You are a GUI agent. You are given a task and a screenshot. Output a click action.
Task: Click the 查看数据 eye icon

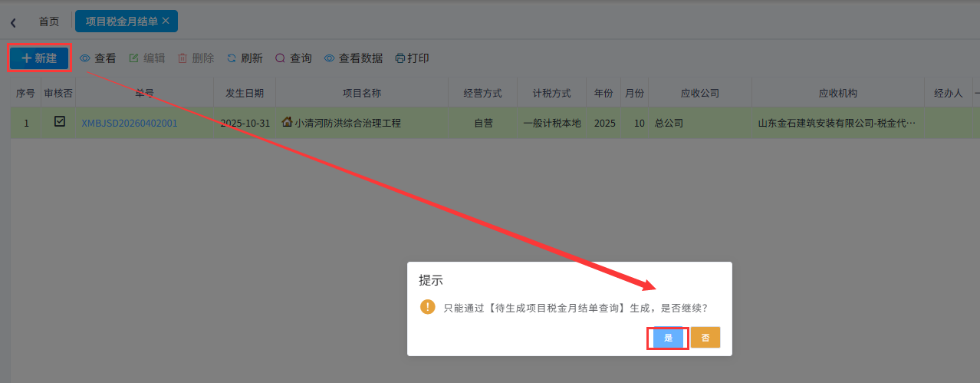[329, 58]
